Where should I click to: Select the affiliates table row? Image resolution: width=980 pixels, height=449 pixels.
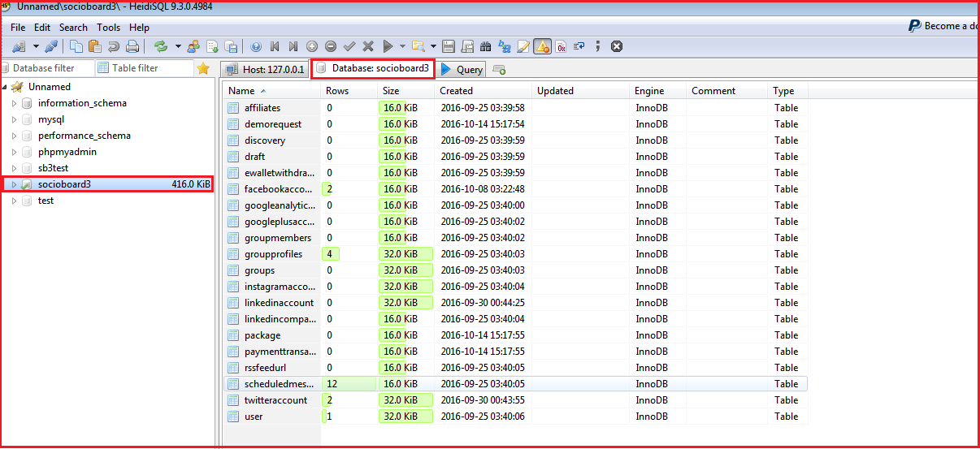coord(516,108)
